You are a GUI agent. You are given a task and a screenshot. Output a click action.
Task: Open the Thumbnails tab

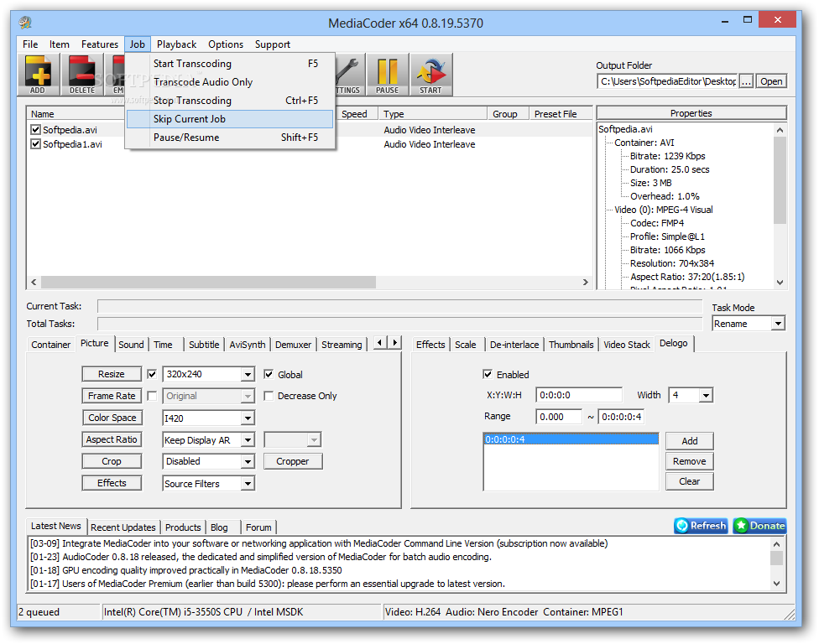[x=571, y=345]
